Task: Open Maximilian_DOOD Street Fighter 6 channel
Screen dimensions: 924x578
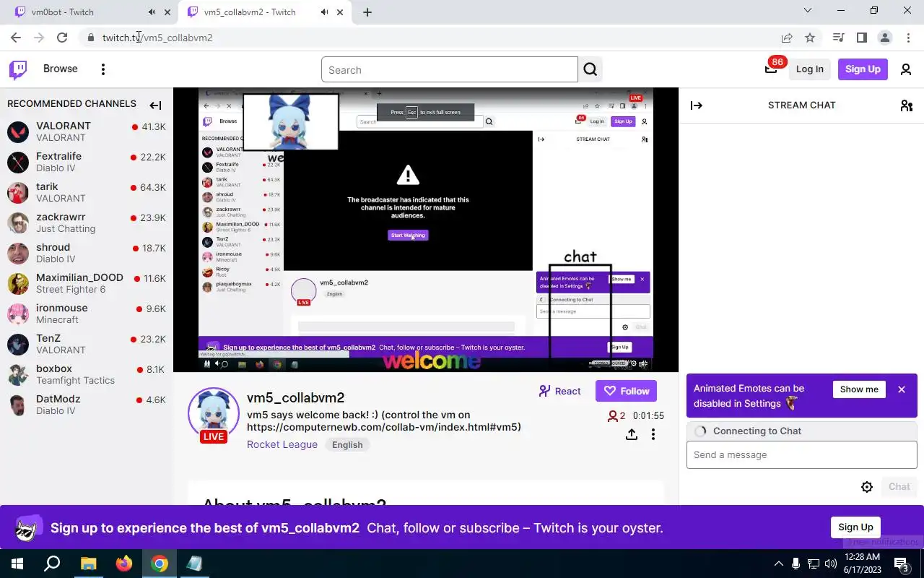Action: pos(87,283)
